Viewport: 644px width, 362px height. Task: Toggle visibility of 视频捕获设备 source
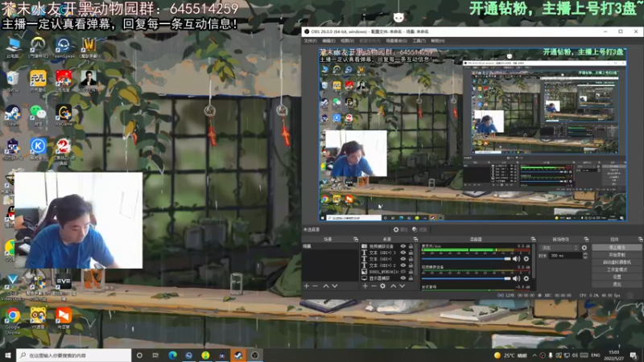pyautogui.click(x=403, y=246)
